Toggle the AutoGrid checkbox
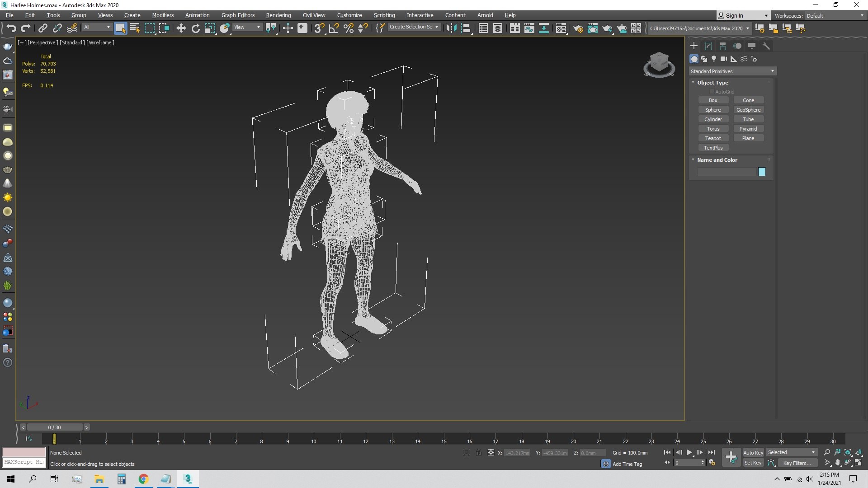Viewport: 868px width, 488px height. [x=712, y=92]
